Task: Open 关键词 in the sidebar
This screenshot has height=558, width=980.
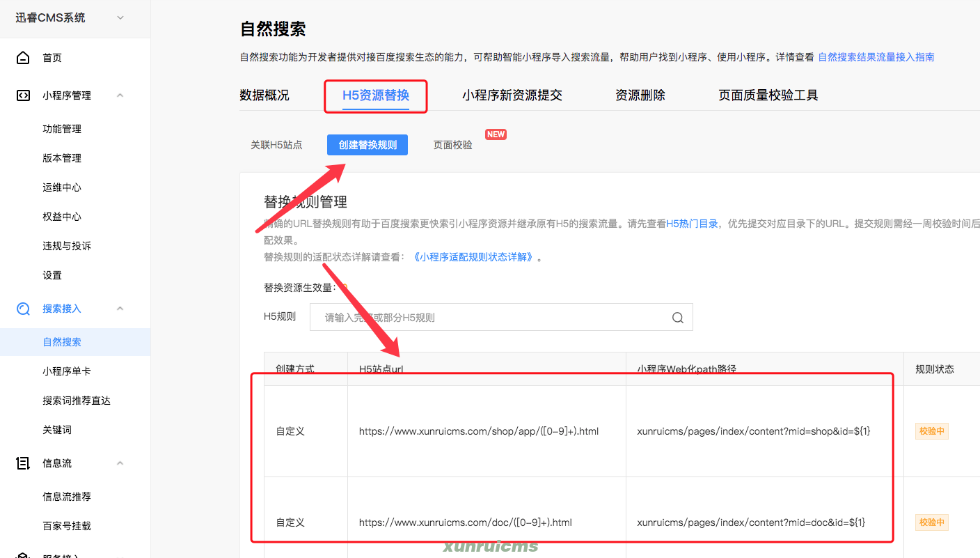Action: point(57,430)
